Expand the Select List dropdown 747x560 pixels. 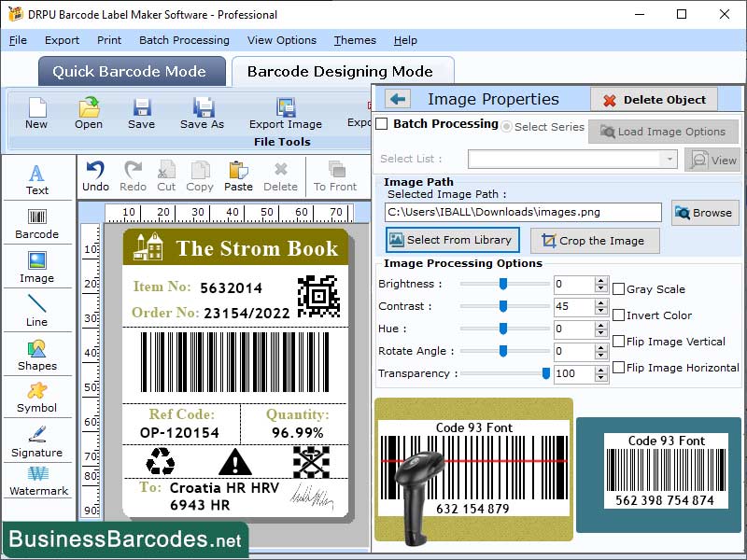click(x=669, y=159)
